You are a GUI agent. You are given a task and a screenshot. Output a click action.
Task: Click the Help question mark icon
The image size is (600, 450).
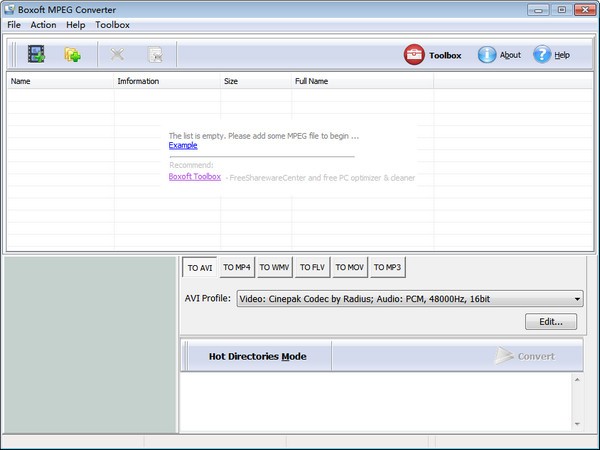(542, 55)
